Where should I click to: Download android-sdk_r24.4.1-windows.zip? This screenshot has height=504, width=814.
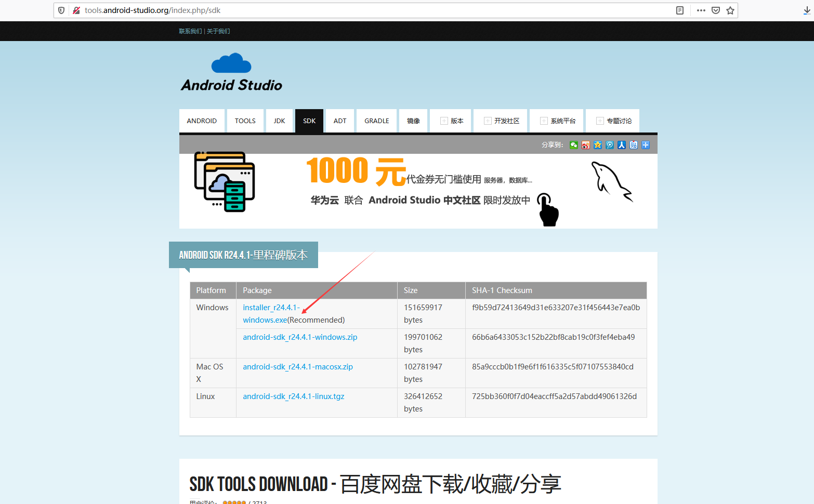point(300,337)
